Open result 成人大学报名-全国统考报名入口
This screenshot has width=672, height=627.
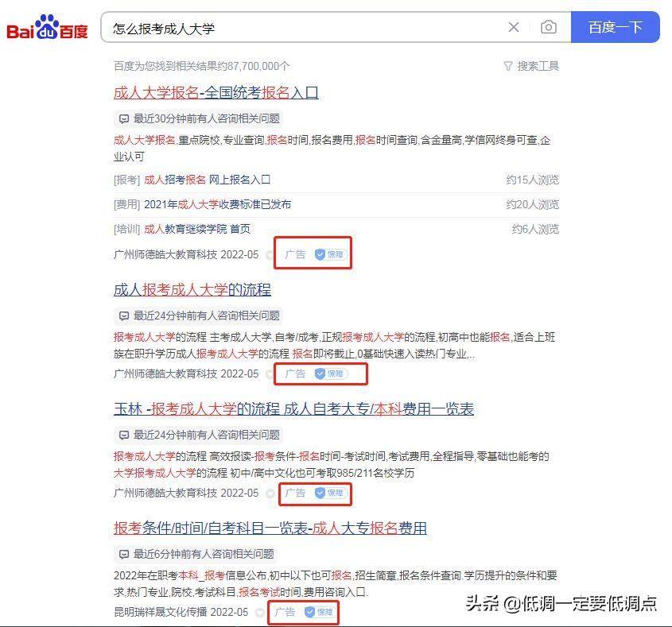[x=216, y=92]
